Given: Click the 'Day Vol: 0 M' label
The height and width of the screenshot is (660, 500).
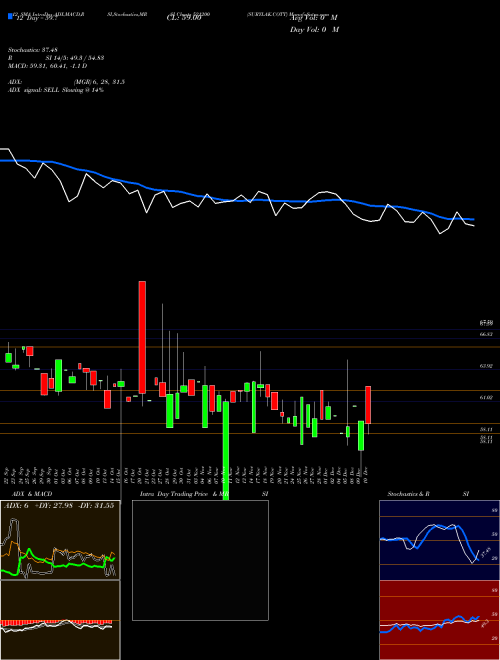Looking at the screenshot, I should point(314,30).
